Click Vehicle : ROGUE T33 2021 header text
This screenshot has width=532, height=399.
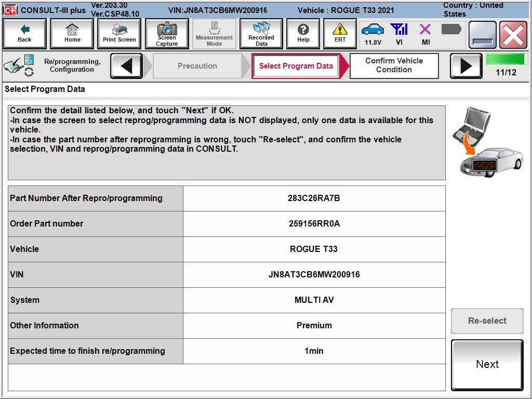coord(345,10)
